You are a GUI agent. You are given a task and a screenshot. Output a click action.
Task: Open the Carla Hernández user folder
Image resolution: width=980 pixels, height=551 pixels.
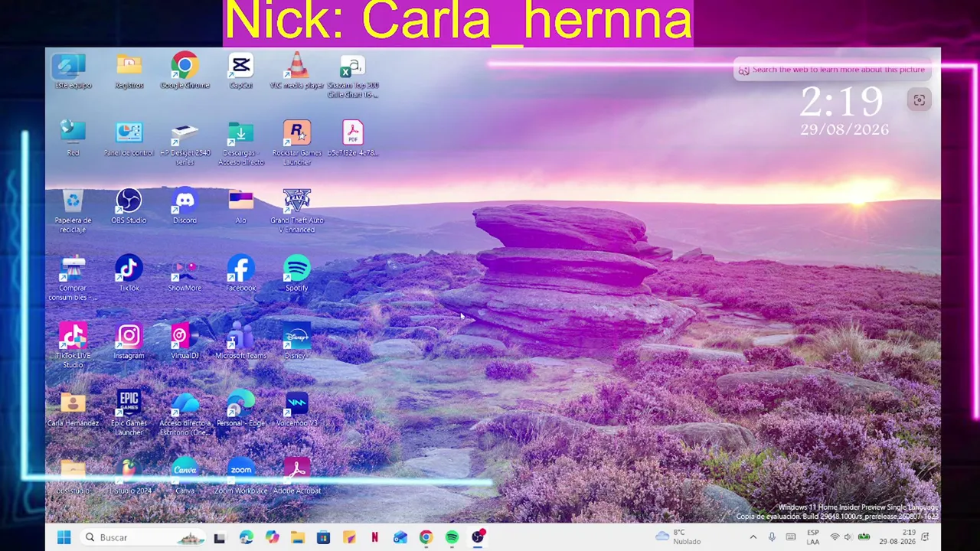(73, 409)
